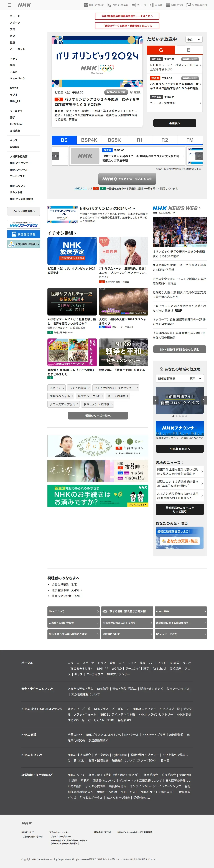Show previous item in BS program carousel
214x868 pixels.
pos(55,156)
